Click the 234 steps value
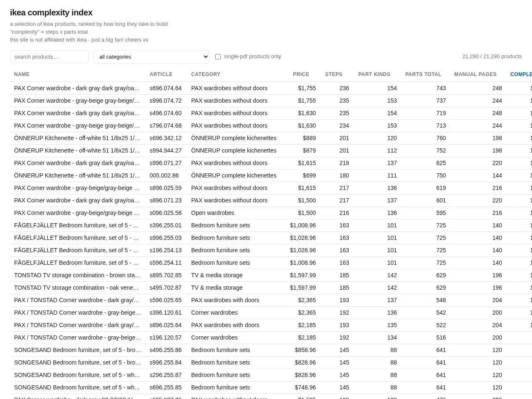 click(344, 126)
